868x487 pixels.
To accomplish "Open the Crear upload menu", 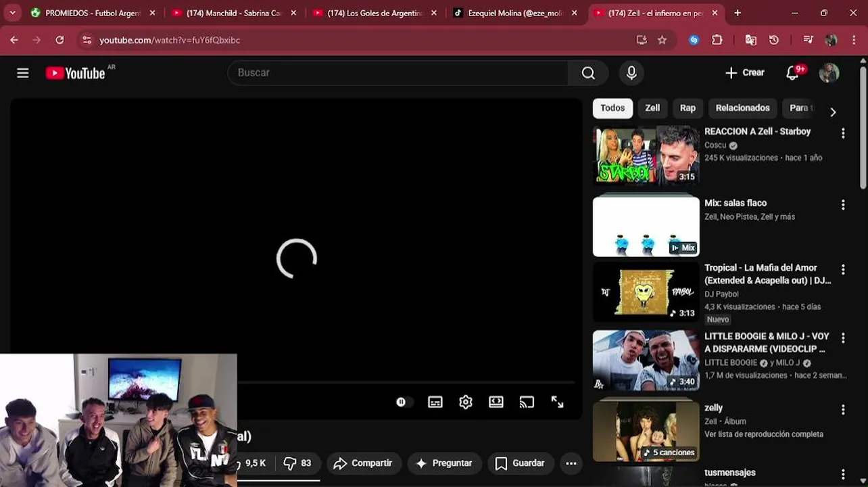I will click(x=744, y=73).
